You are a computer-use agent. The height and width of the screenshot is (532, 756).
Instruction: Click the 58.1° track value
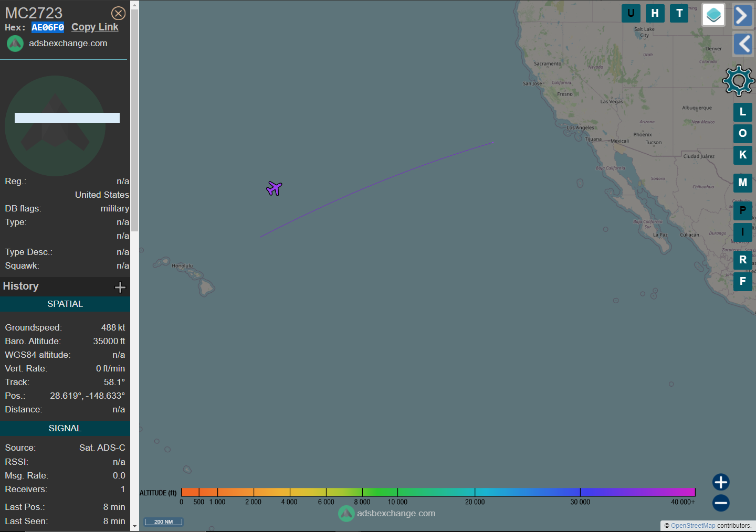pos(114,382)
